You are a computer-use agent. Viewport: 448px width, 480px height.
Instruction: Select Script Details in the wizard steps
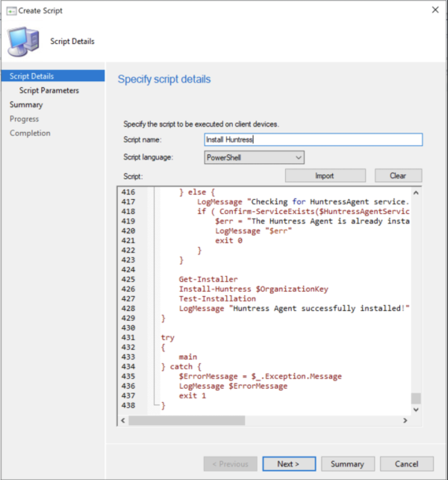tap(53, 76)
